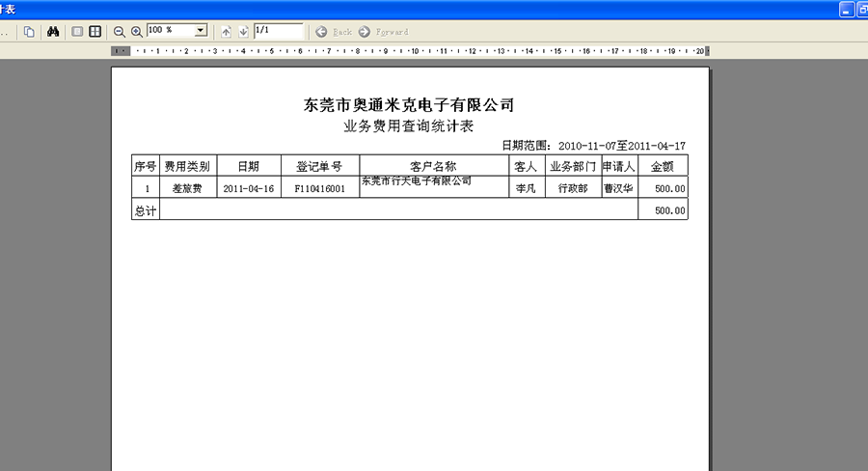Screen dimensions: 868x471
Task: Open the find binoculars tool
Action: (x=53, y=32)
